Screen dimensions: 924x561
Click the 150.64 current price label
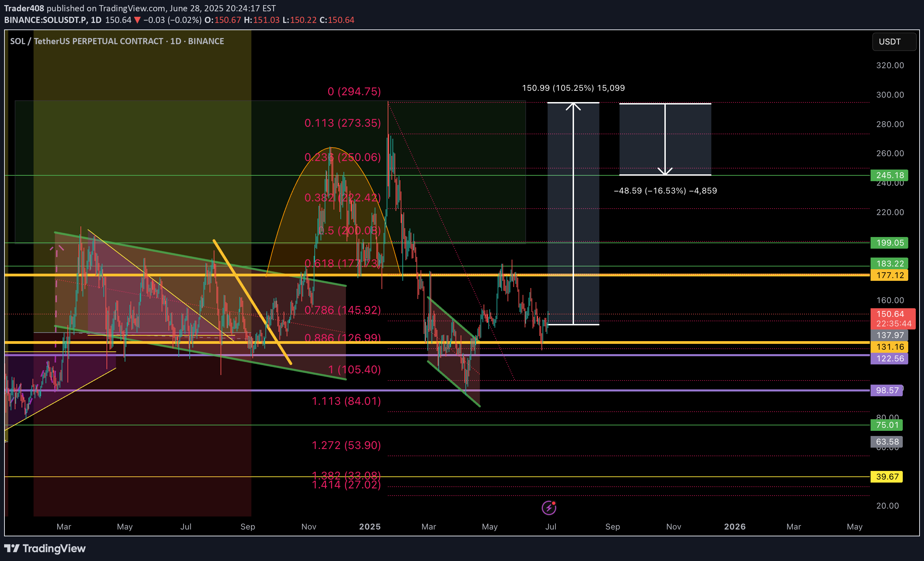(x=893, y=314)
